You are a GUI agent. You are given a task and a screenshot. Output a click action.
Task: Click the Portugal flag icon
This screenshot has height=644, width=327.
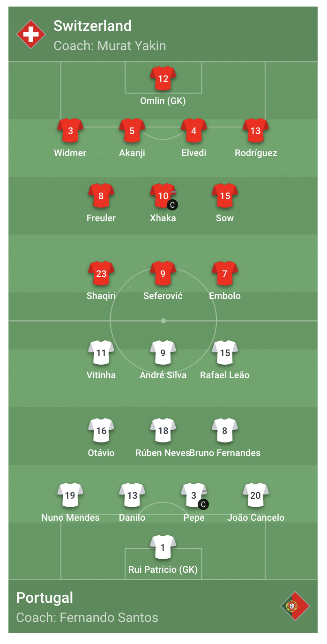pos(295,606)
